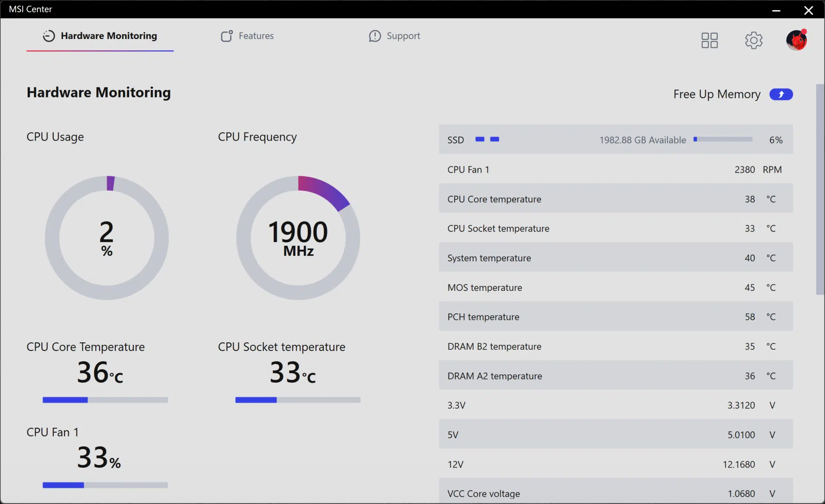Image resolution: width=825 pixels, height=504 pixels.
Task: Click the Hardware Monitoring clock icon
Action: click(x=49, y=36)
